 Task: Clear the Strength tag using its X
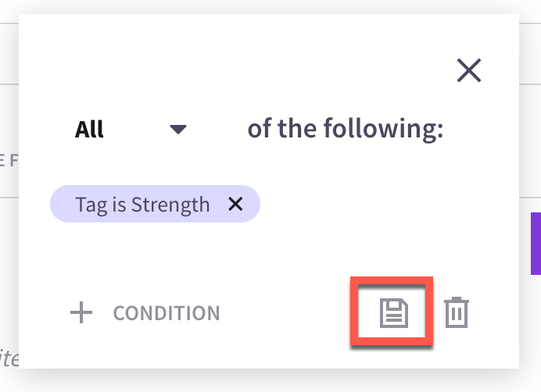(235, 204)
